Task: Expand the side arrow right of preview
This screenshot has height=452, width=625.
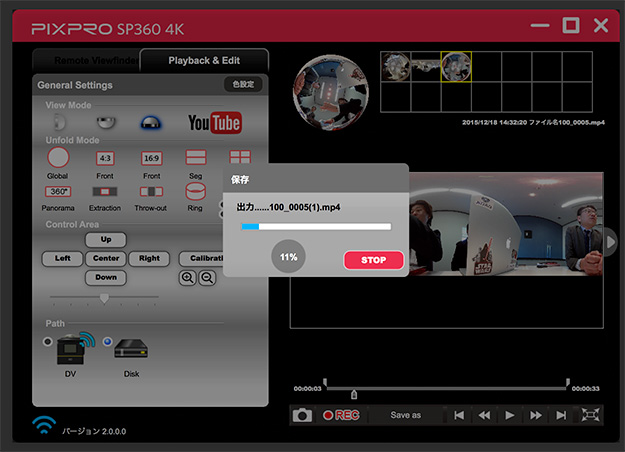Action: point(611,242)
